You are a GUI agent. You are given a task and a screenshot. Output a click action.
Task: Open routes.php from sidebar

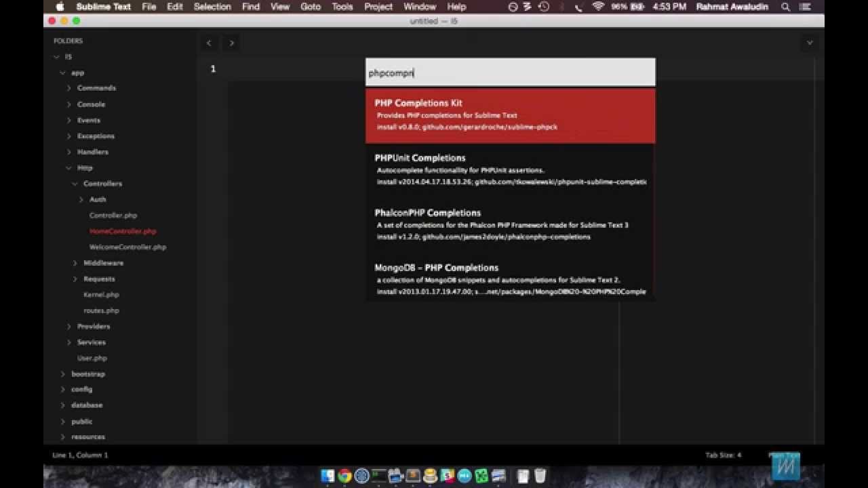coord(101,310)
